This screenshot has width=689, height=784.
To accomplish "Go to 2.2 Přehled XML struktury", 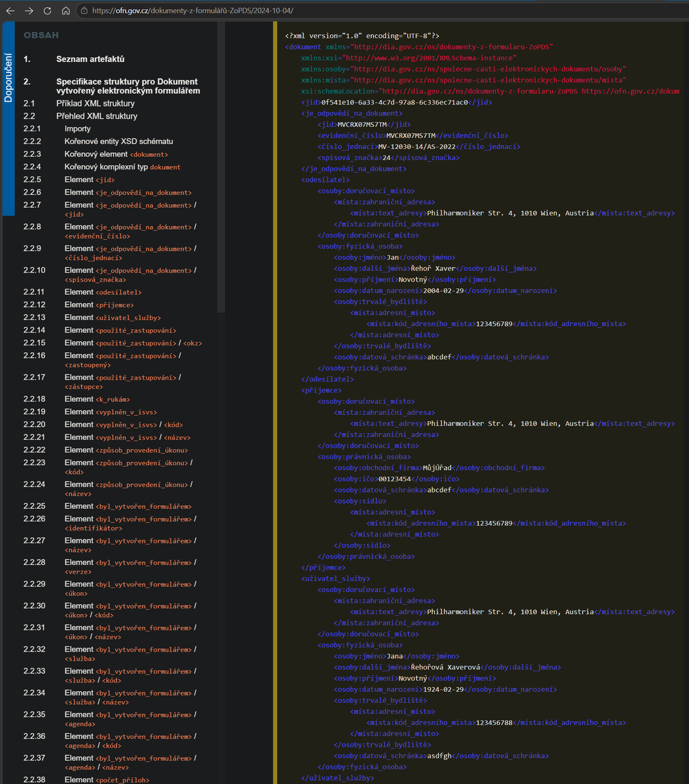I will tap(97, 116).
